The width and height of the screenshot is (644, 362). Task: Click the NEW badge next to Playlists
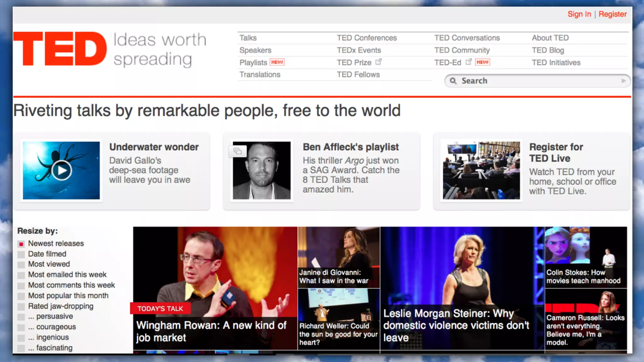coord(277,62)
